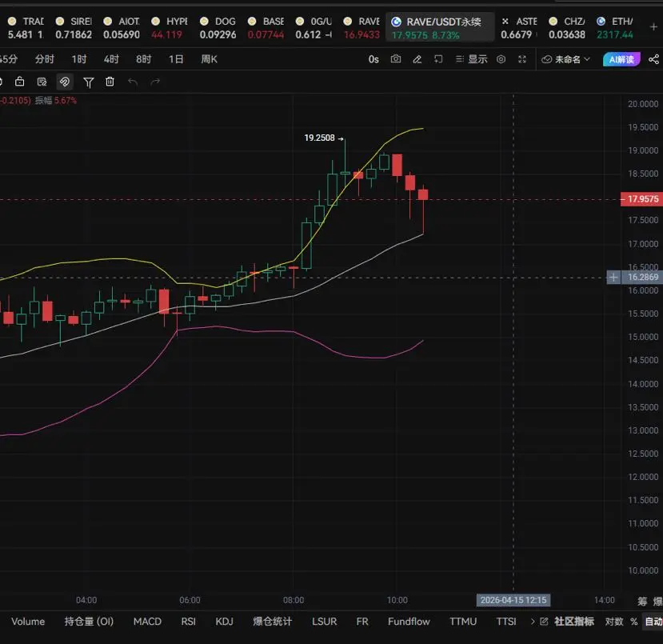The width and height of the screenshot is (663, 644).
Task: Toggle the TTSI indicator
Action: [x=506, y=621]
